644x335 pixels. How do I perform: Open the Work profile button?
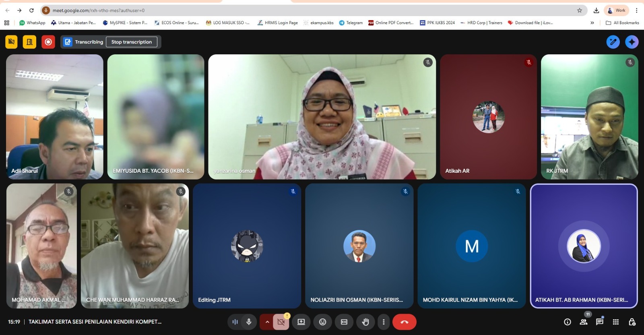[x=616, y=10]
